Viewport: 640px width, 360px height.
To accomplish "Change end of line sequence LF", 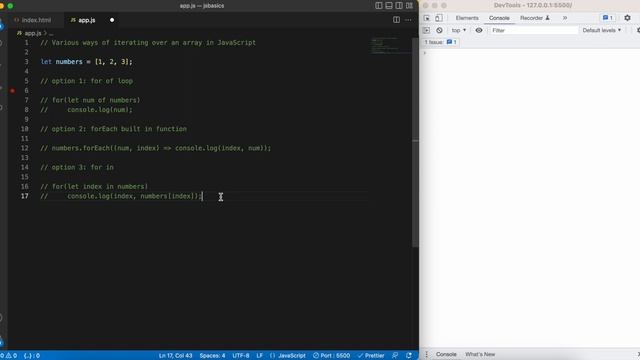I will [x=260, y=356].
